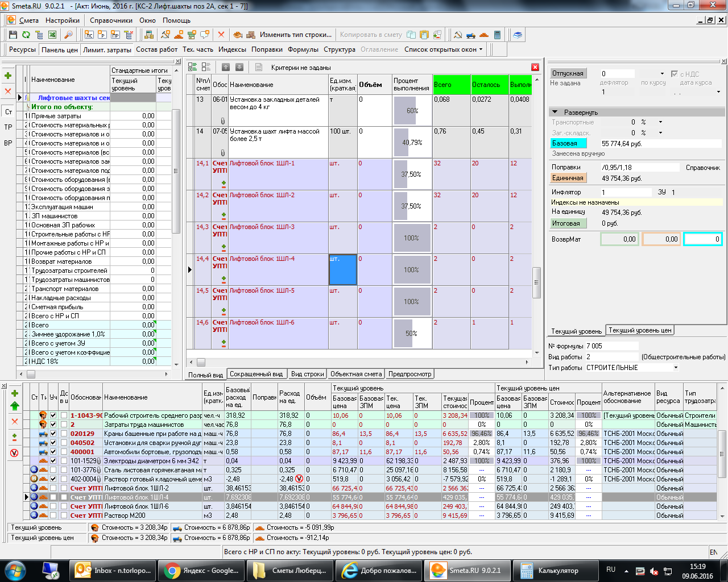728x582 pixels.
Task: Toggle Уч checkbox for Раствор готовый кладочный row
Action: click(53, 479)
